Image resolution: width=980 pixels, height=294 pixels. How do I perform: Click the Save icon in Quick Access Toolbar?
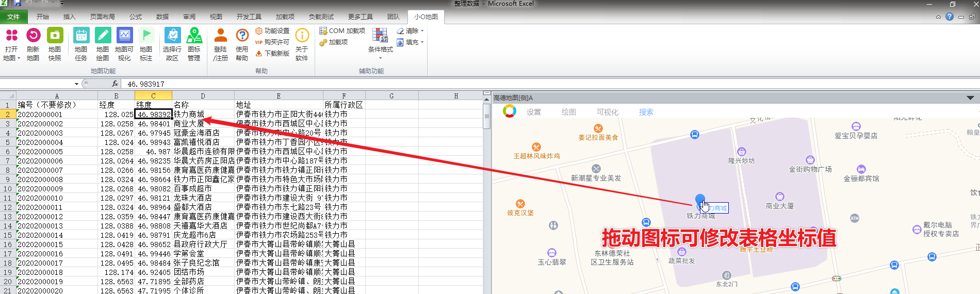tap(18, 4)
